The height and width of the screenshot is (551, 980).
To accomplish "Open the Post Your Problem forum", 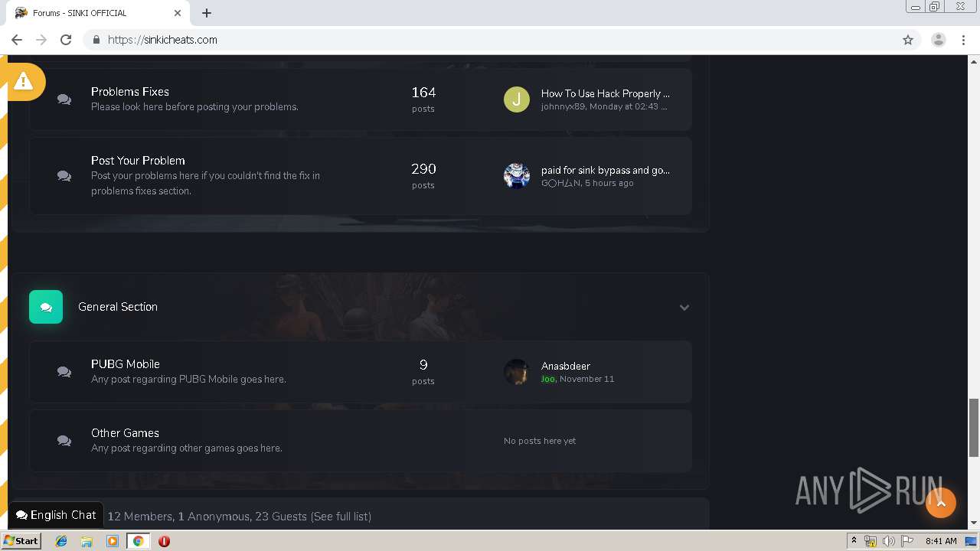I will point(138,161).
